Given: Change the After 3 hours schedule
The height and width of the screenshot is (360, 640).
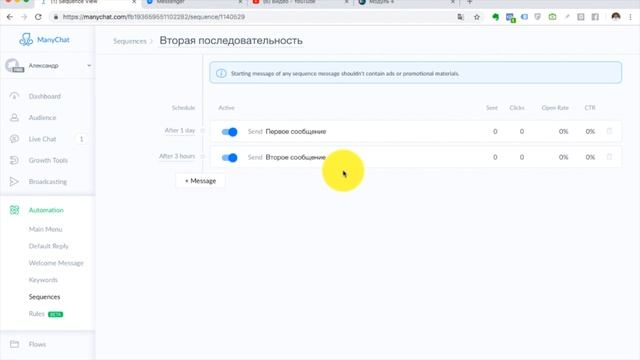Looking at the screenshot, I should coord(177,156).
